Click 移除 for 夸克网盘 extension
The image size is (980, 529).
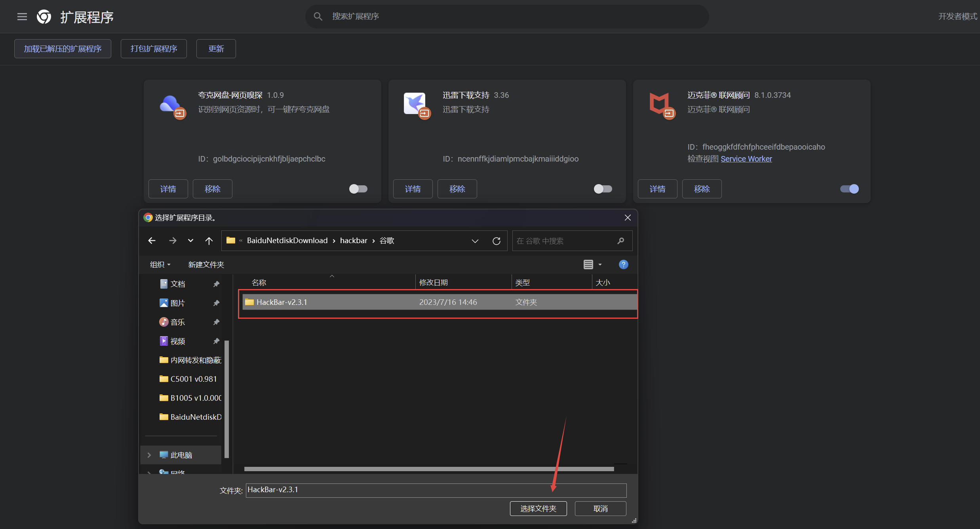(x=213, y=189)
